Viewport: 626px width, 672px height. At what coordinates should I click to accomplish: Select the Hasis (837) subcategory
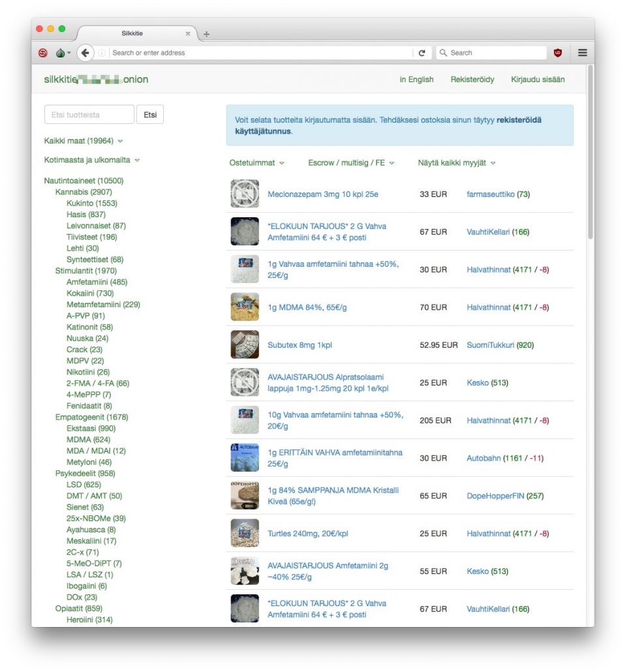click(86, 214)
